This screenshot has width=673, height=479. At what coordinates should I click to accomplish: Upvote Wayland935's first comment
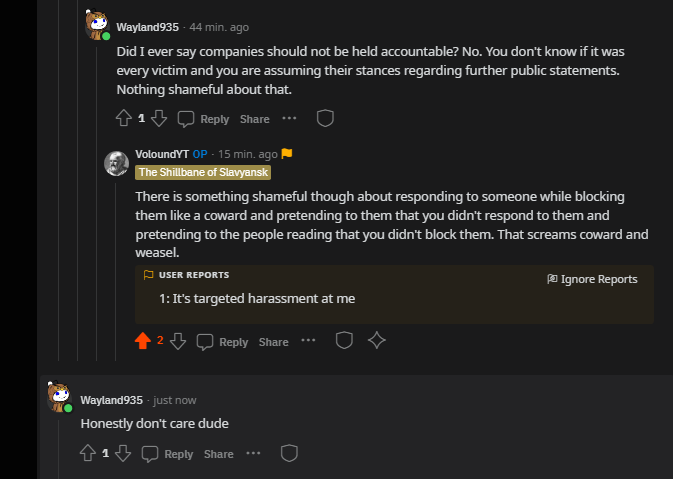(x=124, y=119)
